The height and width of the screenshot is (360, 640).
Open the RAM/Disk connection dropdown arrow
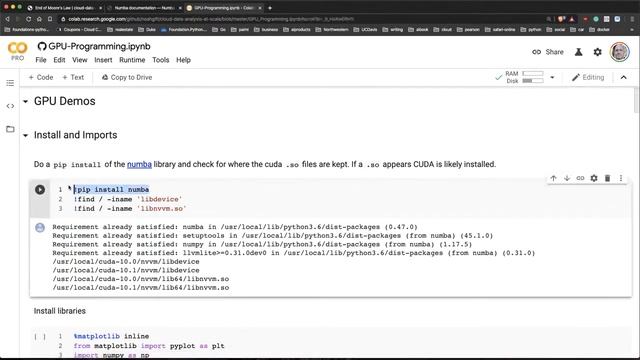(552, 77)
